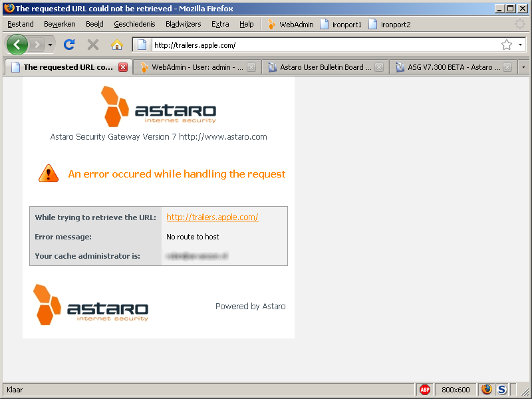Click the address bar showing trailers.apple.com

coord(325,45)
